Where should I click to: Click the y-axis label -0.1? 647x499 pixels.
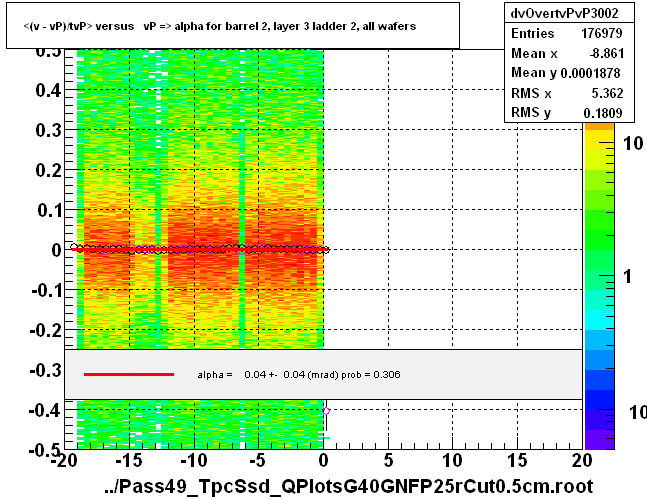46,291
